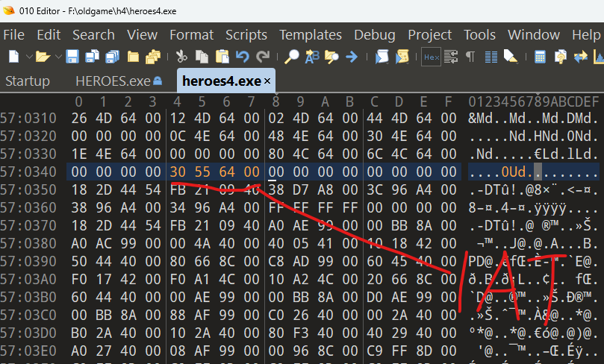Click the blue-yellow convert arrows icon
604x364 pixels.
pos(581,57)
